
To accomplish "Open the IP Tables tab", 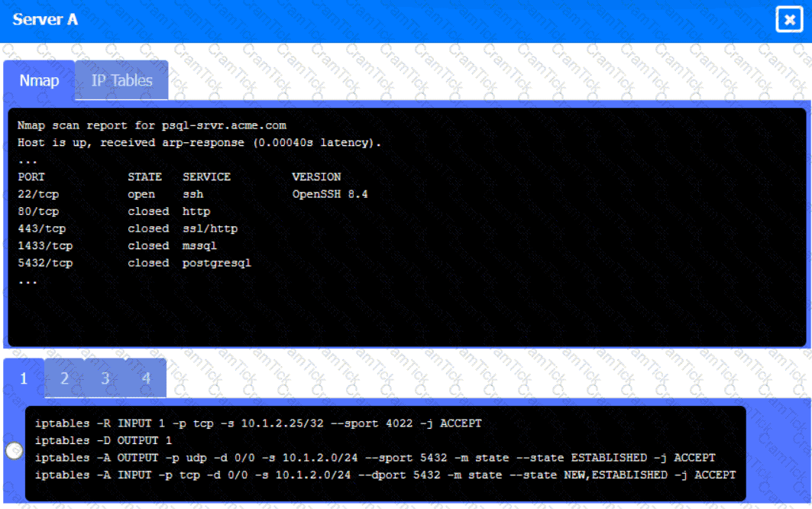I will [122, 80].
